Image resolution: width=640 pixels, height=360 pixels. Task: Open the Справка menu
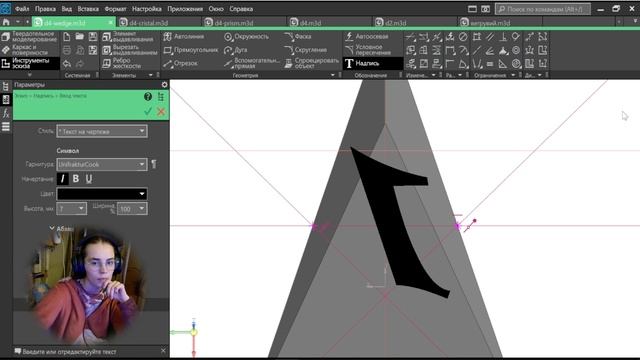coord(241,9)
